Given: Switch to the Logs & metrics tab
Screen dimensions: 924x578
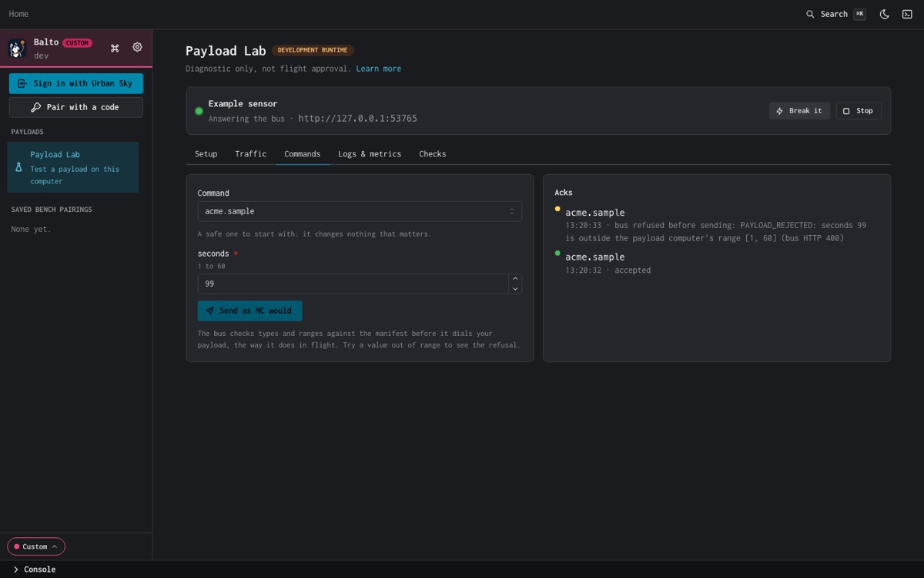Looking at the screenshot, I should [x=370, y=154].
